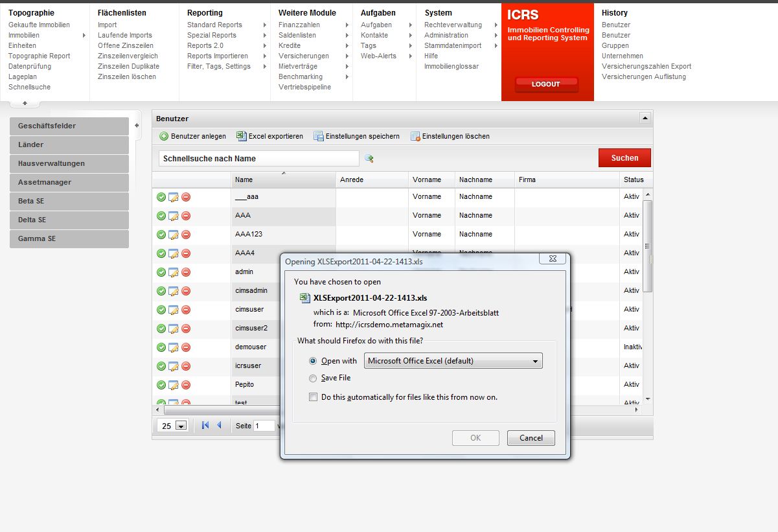Open the Microsoft Office Excel application dropdown

[x=453, y=361]
